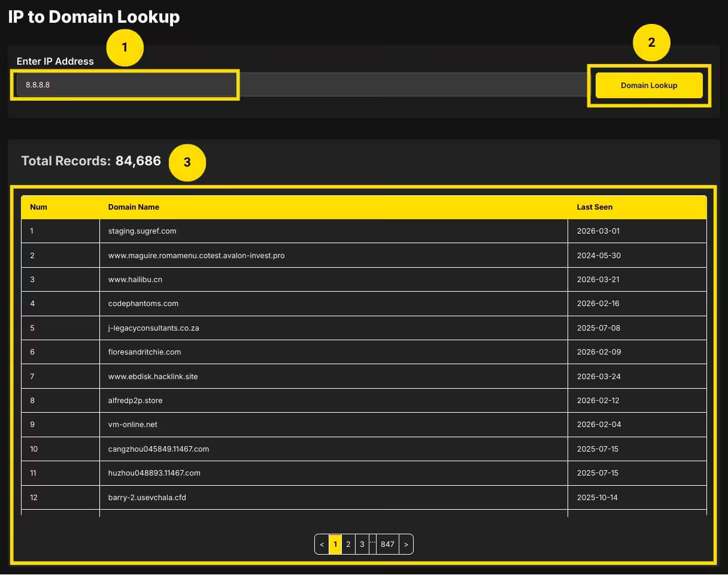Screen dimensions: 728x575
Task: Click Last Seen date 2024-05-30
Action: coord(599,256)
